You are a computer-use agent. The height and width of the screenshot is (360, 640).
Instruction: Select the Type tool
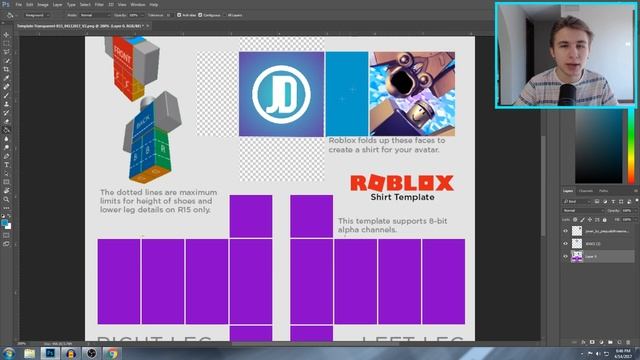pos(6,165)
